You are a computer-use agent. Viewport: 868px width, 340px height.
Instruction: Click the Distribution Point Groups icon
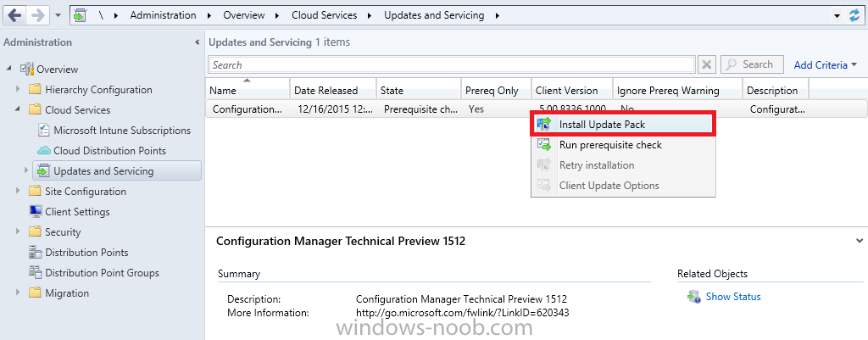(36, 272)
